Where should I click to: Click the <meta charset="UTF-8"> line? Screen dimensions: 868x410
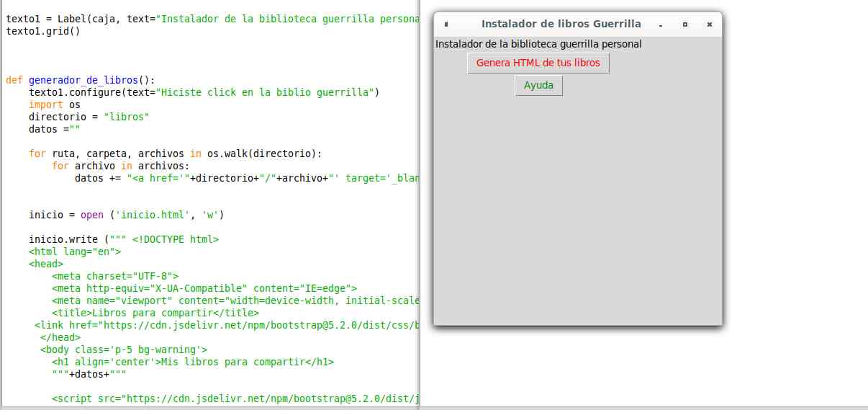pos(115,276)
